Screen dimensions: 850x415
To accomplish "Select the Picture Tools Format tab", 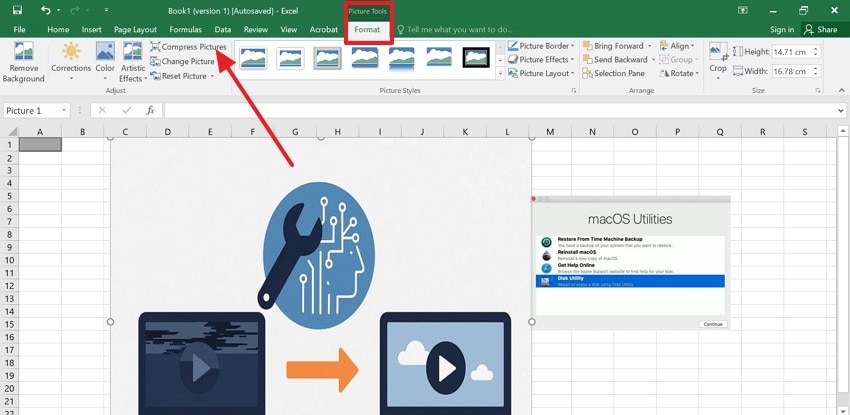I will coord(367,29).
